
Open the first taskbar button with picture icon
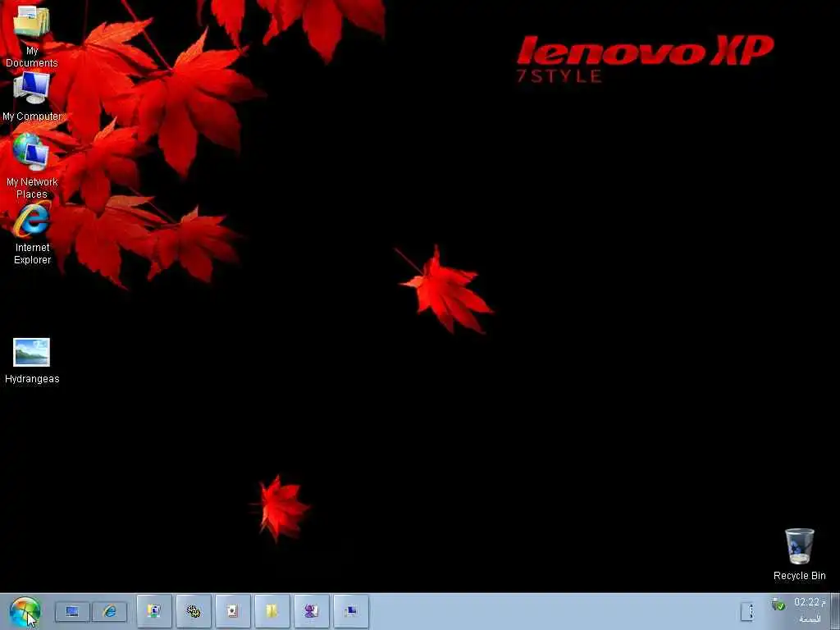pyautogui.click(x=154, y=610)
